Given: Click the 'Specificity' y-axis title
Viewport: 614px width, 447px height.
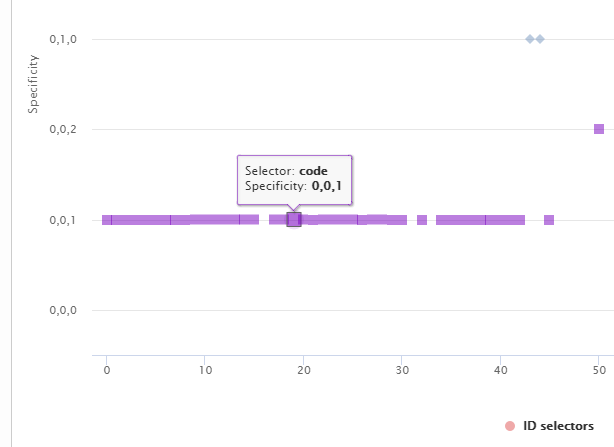Looking at the screenshot, I should (33, 84).
